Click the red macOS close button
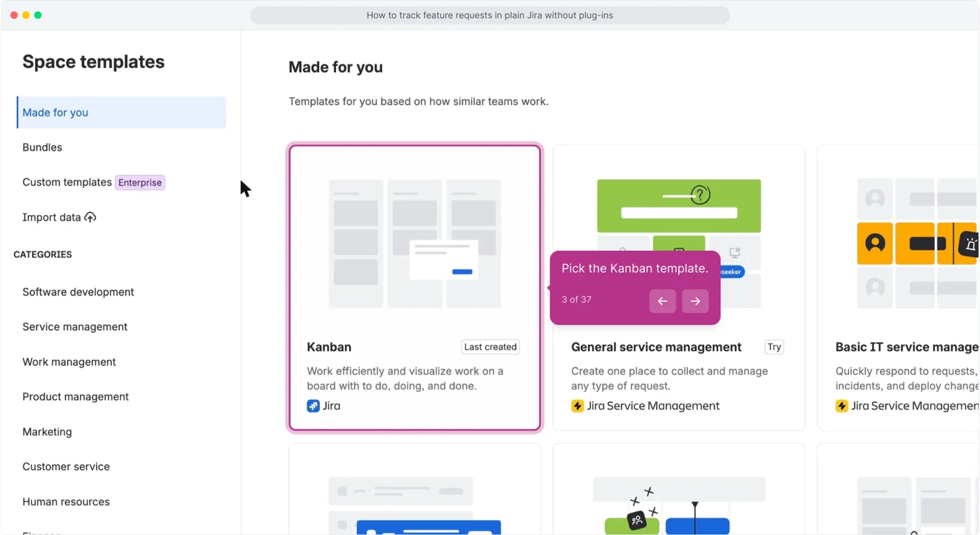 (14, 15)
